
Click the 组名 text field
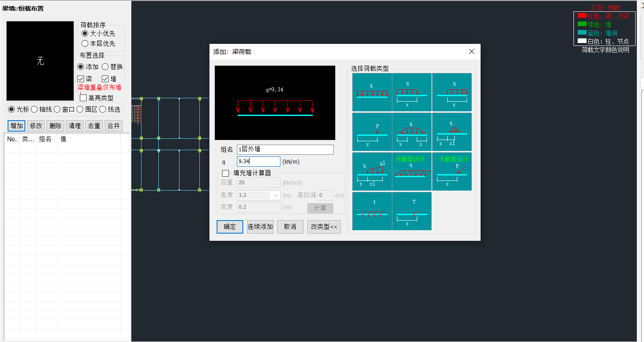click(x=285, y=150)
